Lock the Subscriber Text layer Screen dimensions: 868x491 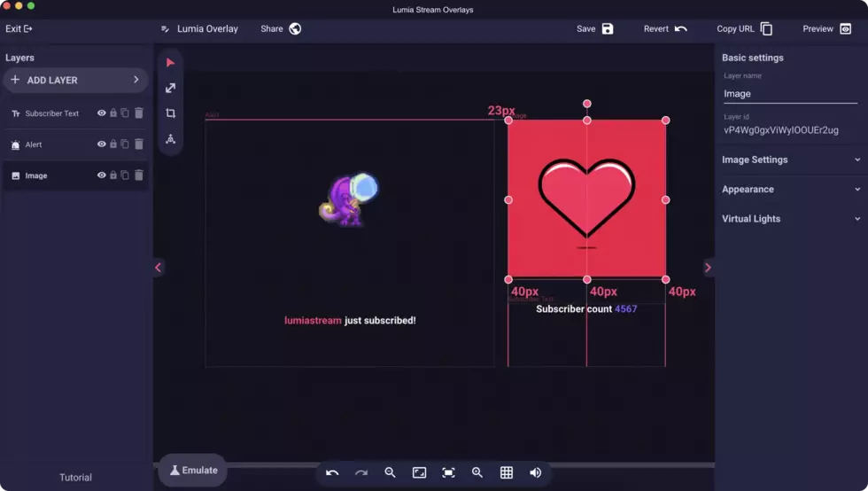113,113
